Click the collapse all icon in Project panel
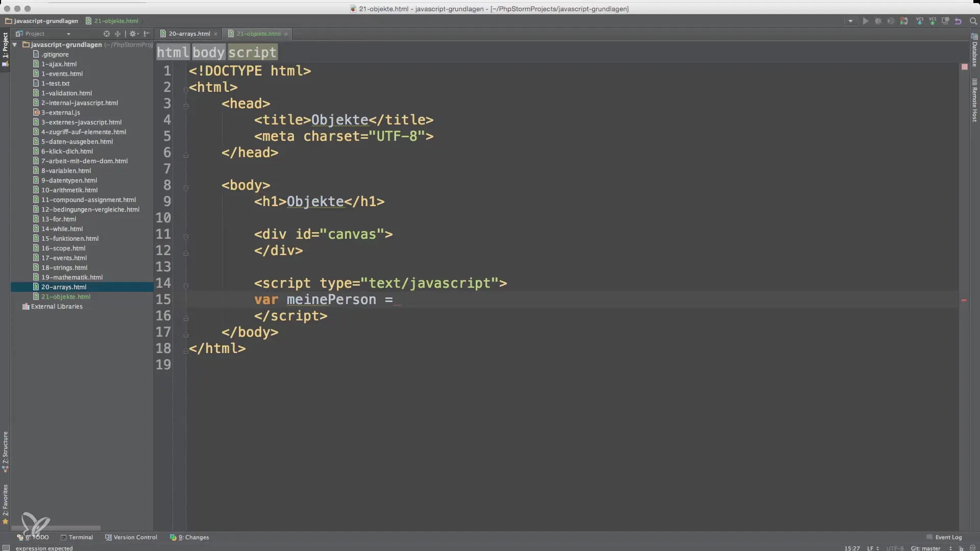Image resolution: width=980 pixels, height=551 pixels. coord(117,34)
